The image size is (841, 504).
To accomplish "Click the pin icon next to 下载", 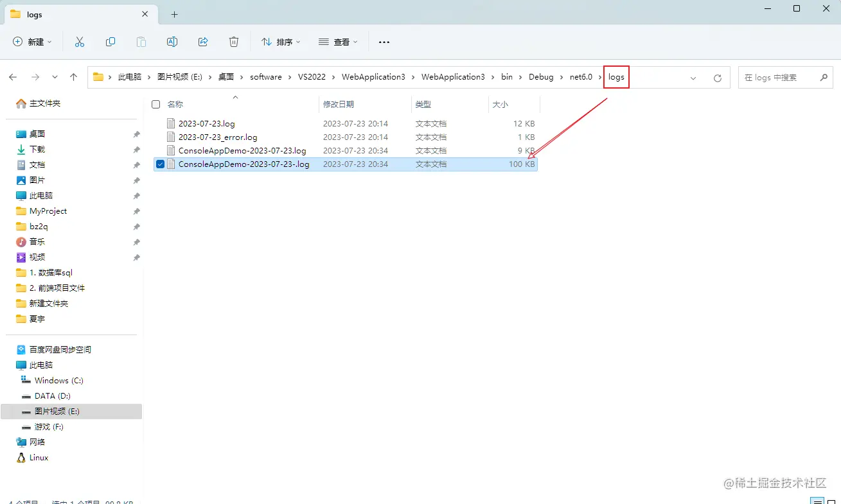I will (136, 150).
